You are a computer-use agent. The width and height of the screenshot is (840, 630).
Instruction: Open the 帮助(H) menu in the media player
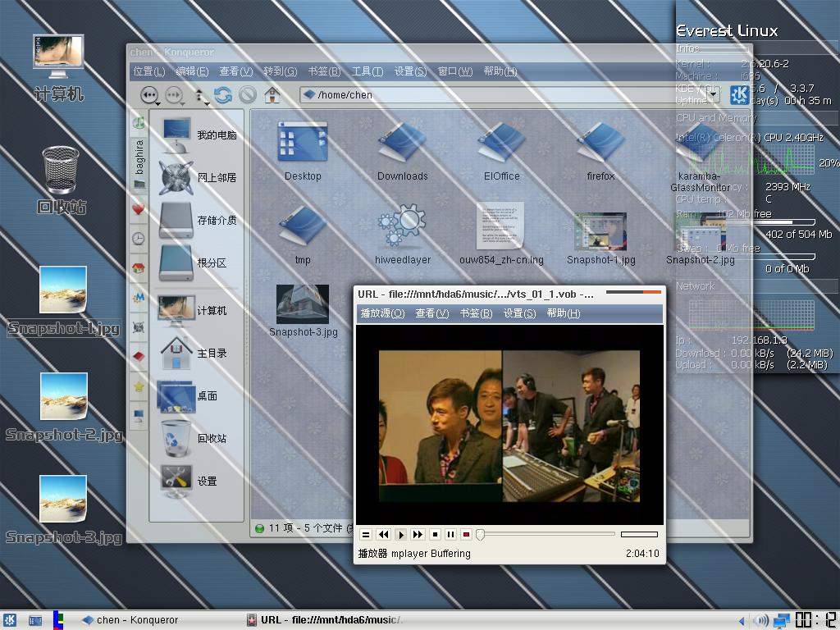[563, 313]
